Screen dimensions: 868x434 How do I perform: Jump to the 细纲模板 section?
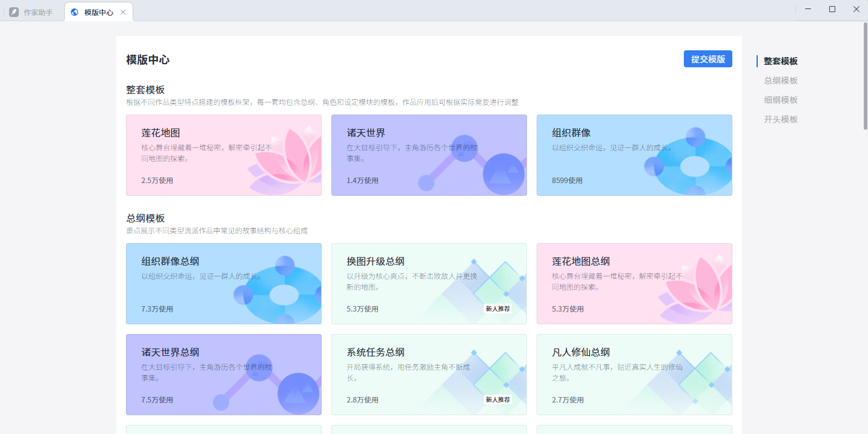tap(780, 99)
